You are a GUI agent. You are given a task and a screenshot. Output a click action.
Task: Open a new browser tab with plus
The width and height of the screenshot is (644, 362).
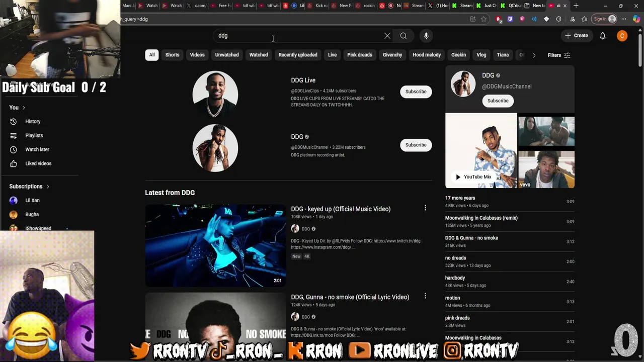(x=576, y=6)
